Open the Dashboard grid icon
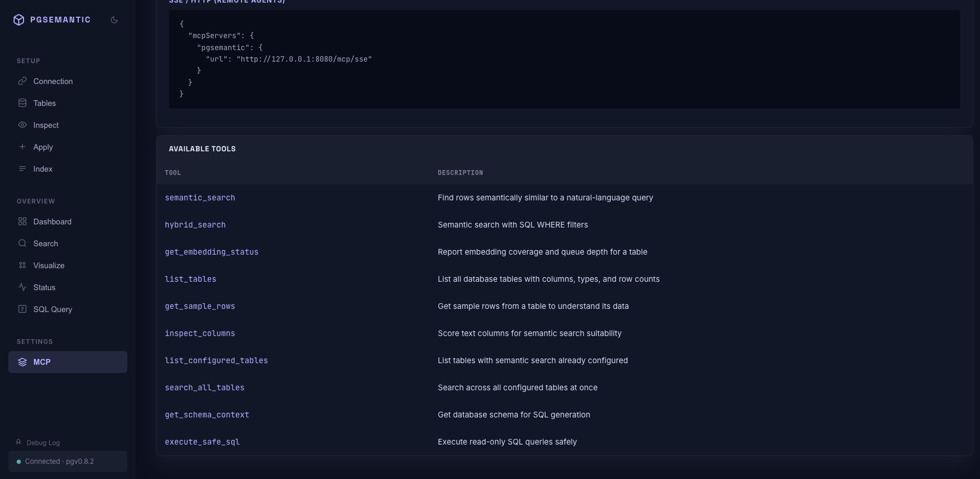 (22, 221)
